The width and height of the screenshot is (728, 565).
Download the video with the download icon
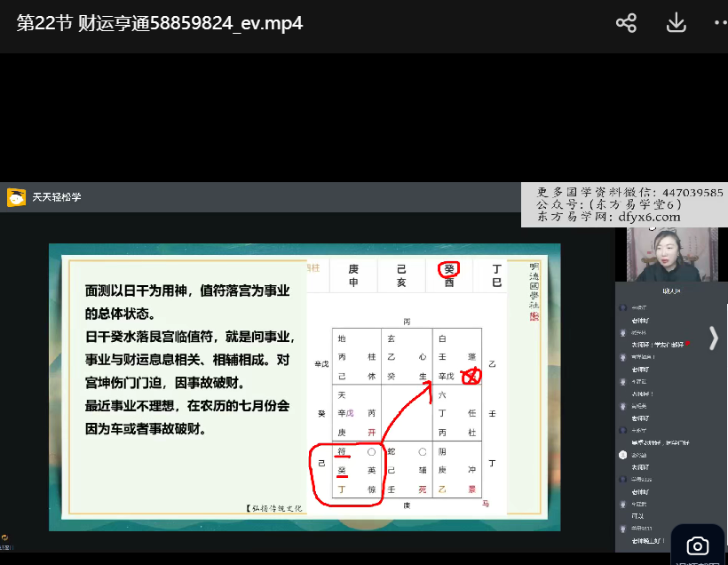click(676, 23)
